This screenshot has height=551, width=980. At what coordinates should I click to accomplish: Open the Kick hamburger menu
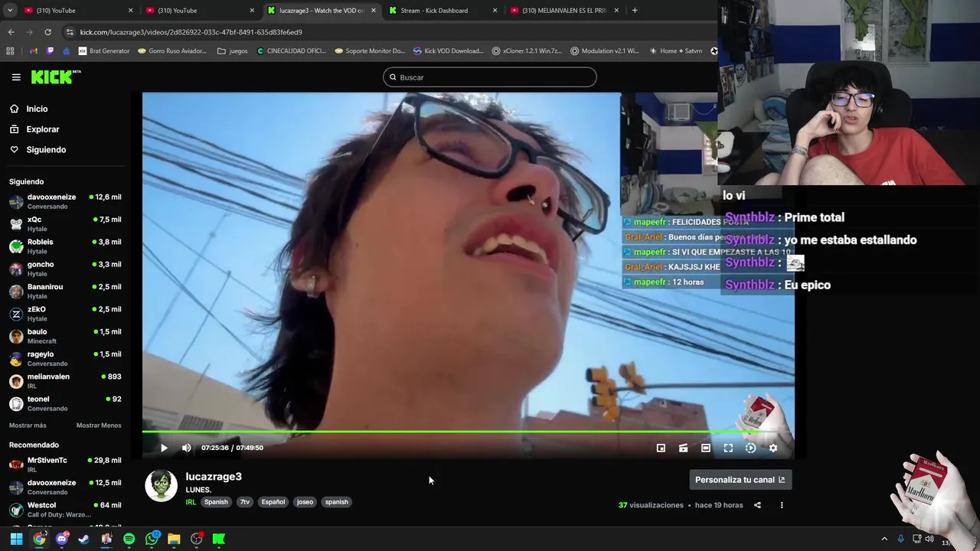tap(16, 77)
